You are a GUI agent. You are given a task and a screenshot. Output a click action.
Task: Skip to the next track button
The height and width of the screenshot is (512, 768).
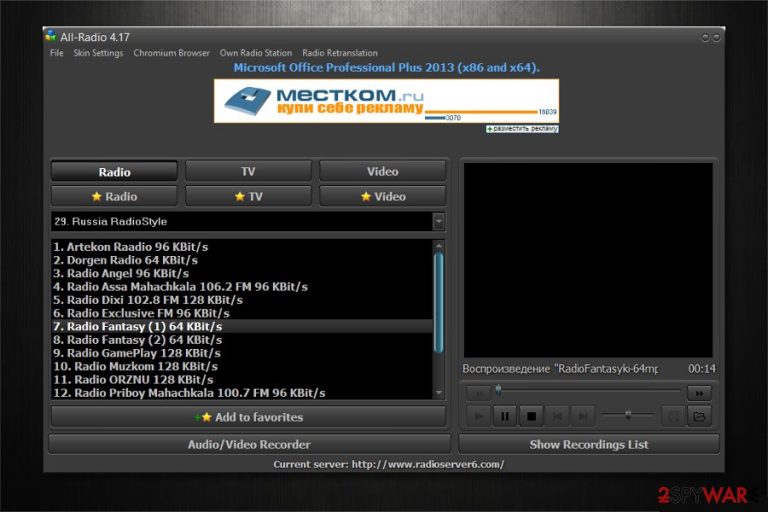tap(583, 416)
